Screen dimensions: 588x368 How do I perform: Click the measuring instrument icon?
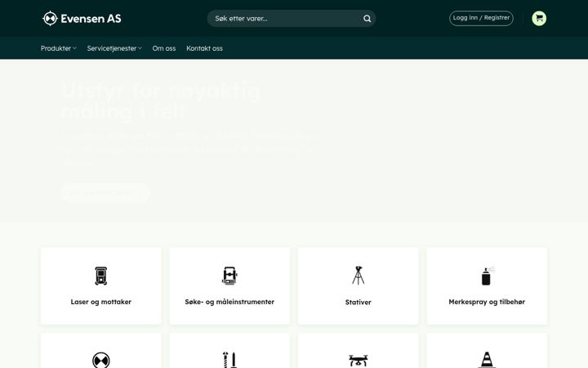click(x=229, y=276)
